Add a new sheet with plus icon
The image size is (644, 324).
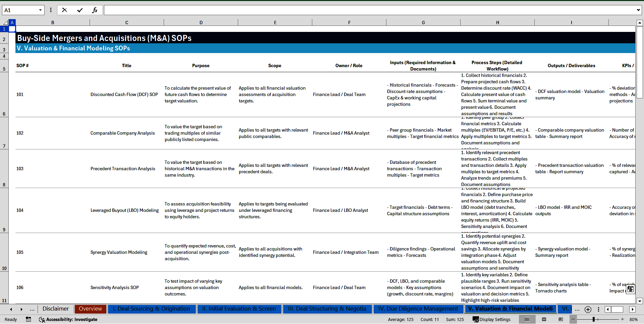coord(588,309)
